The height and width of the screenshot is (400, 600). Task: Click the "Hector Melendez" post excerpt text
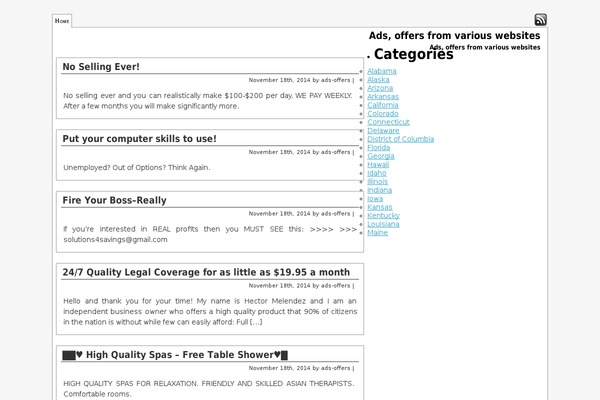pos(210,311)
